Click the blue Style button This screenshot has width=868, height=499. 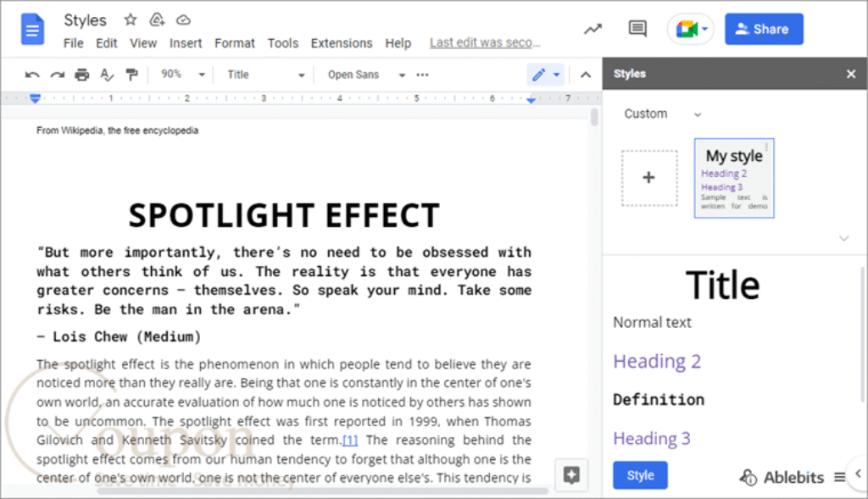pyautogui.click(x=640, y=475)
